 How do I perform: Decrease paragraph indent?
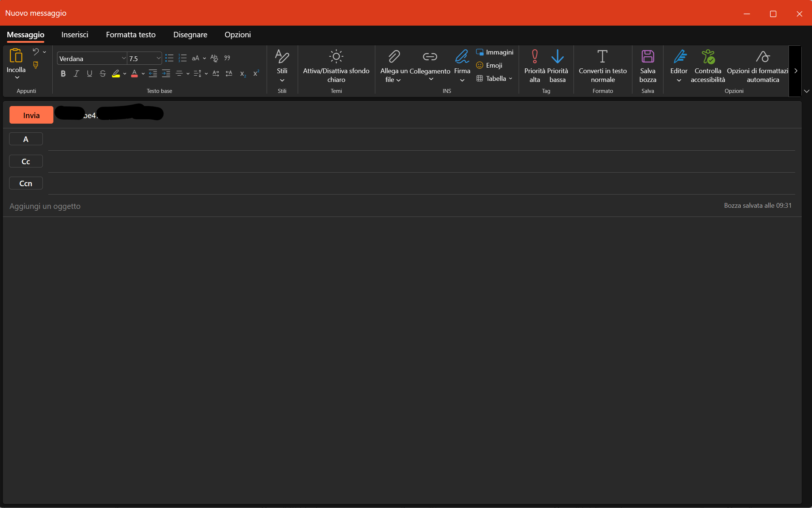point(153,74)
